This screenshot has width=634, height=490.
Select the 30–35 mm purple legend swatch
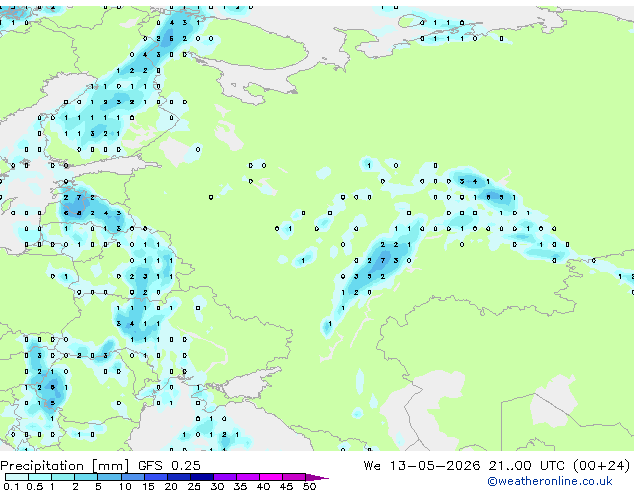[225, 477]
